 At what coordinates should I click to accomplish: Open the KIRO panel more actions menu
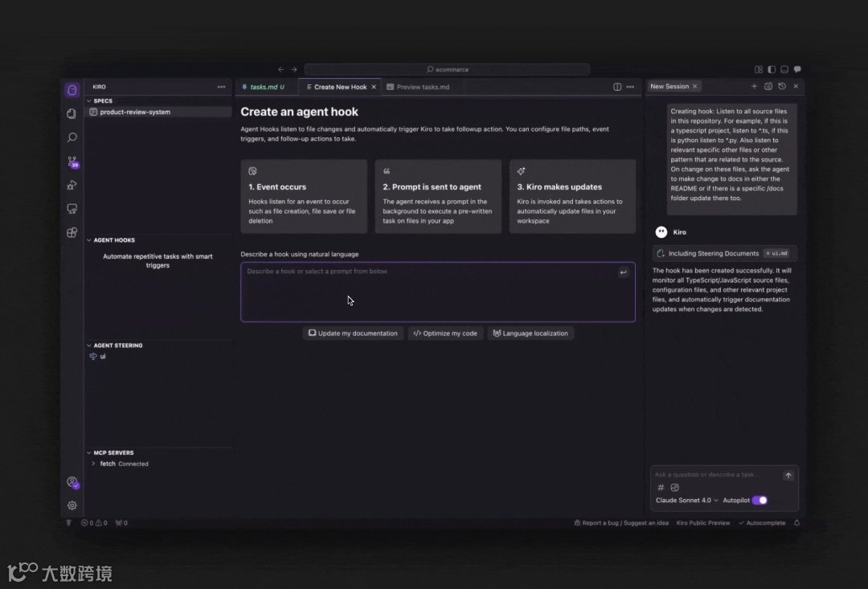222,87
